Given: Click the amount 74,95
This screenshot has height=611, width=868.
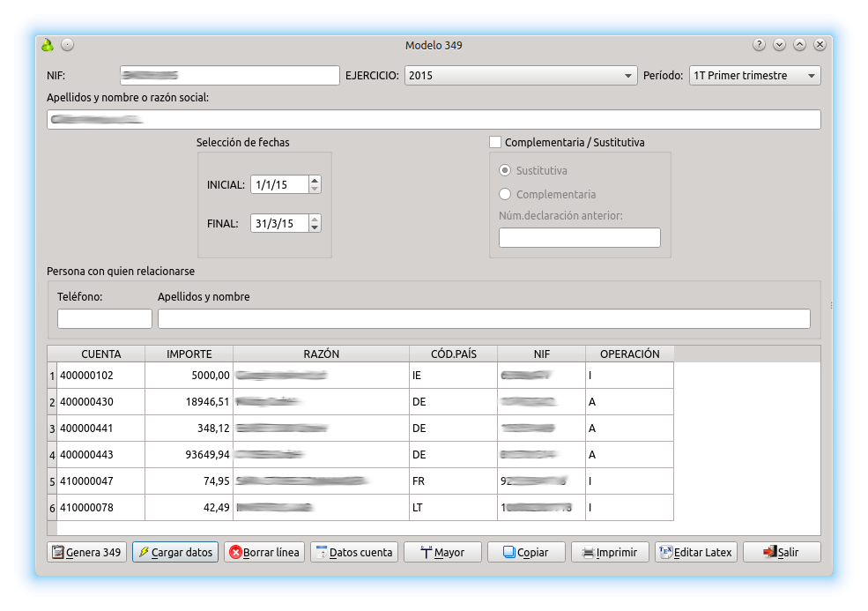Looking at the screenshot, I should click(x=189, y=481).
